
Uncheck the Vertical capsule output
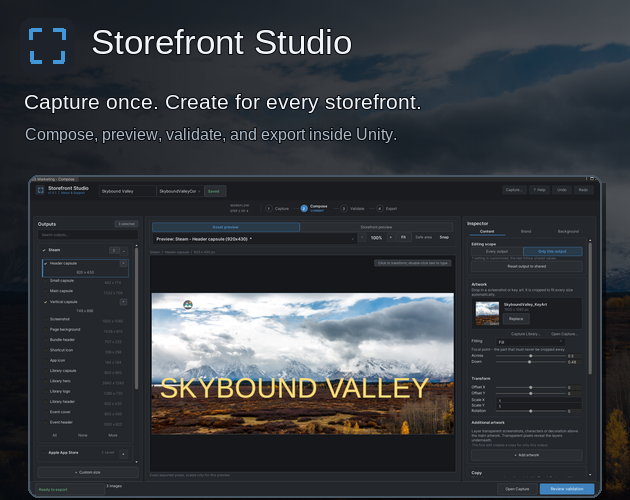[x=46, y=302]
